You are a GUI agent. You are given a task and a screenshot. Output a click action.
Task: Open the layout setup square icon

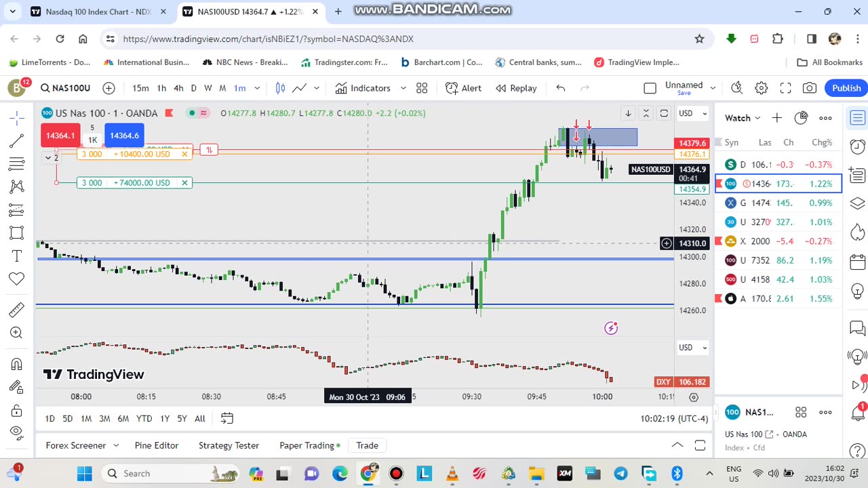point(650,88)
